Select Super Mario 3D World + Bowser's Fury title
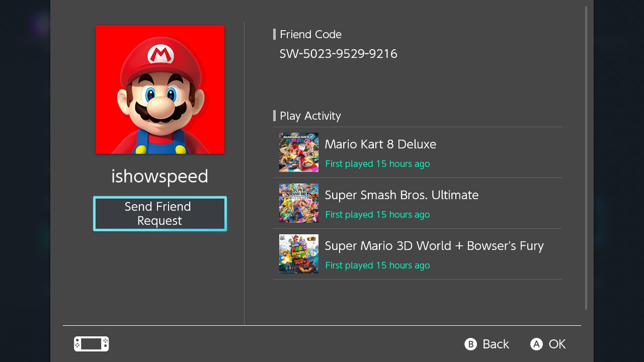The height and width of the screenshot is (362, 644). pos(434,246)
